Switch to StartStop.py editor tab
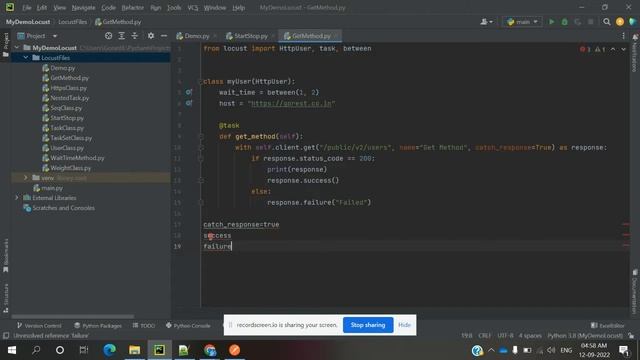The image size is (640, 360). (x=251, y=36)
